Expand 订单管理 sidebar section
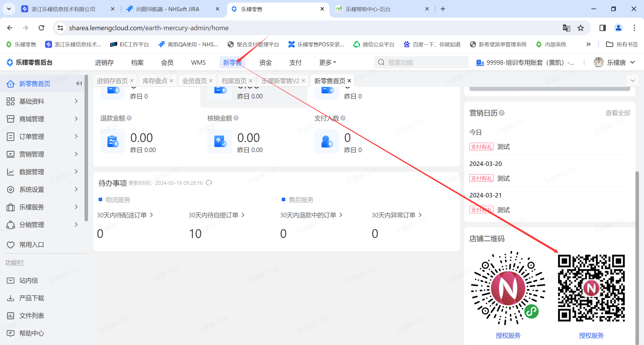 (42, 136)
